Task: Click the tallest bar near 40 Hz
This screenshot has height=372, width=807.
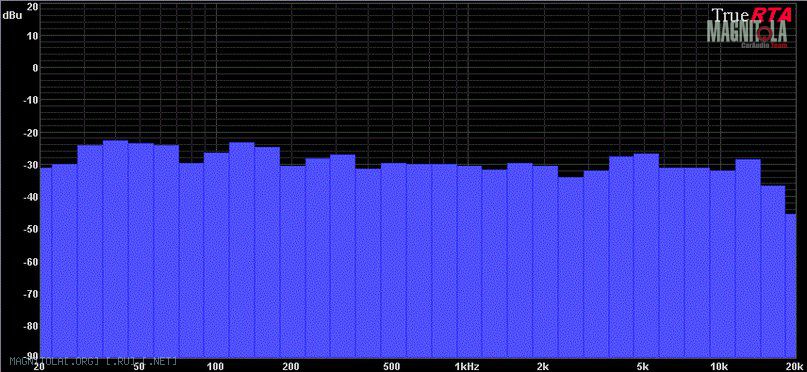Action: pyautogui.click(x=115, y=249)
